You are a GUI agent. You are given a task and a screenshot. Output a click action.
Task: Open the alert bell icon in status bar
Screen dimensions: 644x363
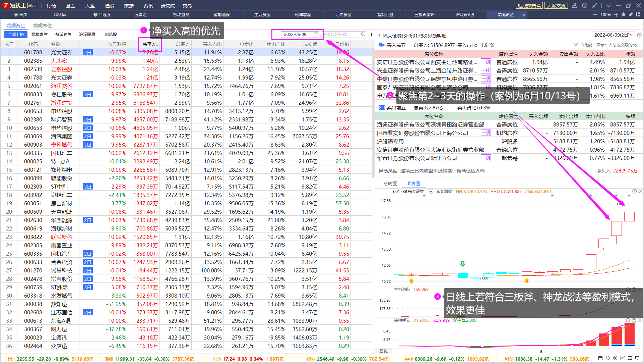pos(608,358)
